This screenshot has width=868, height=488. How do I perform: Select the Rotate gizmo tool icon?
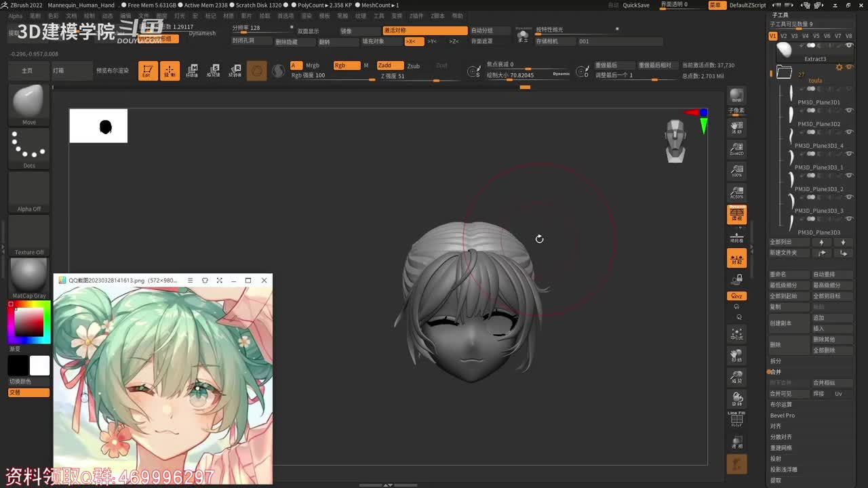[235, 70]
